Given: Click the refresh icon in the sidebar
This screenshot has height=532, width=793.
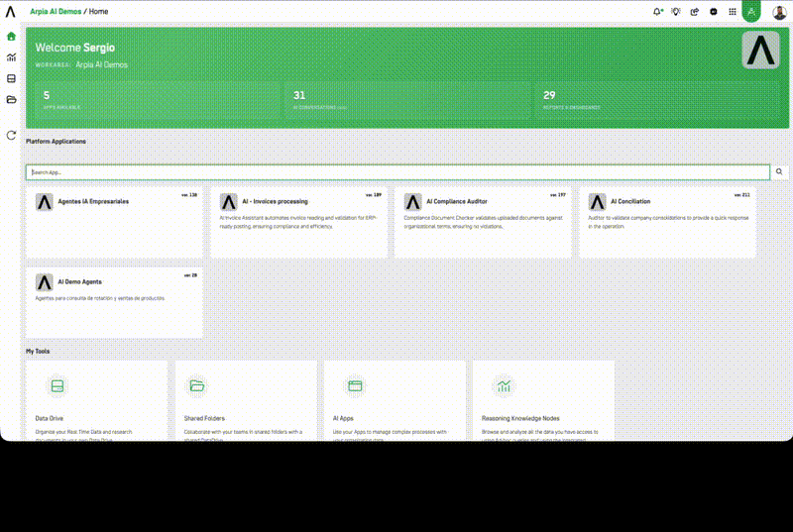Looking at the screenshot, I should pyautogui.click(x=11, y=135).
